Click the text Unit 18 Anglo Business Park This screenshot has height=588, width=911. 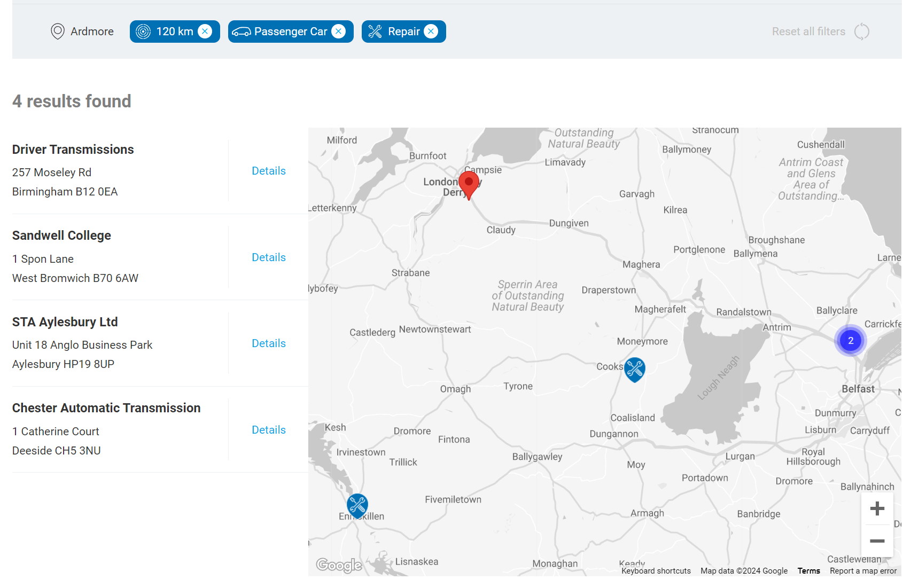(82, 345)
